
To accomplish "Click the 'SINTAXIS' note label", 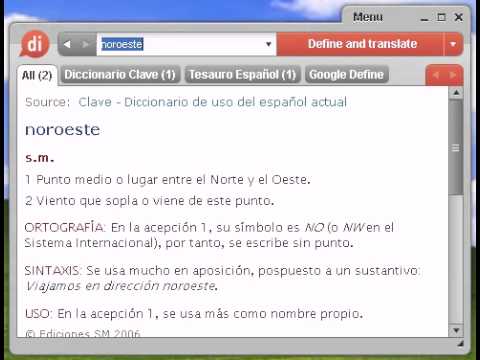I will click(x=52, y=271).
